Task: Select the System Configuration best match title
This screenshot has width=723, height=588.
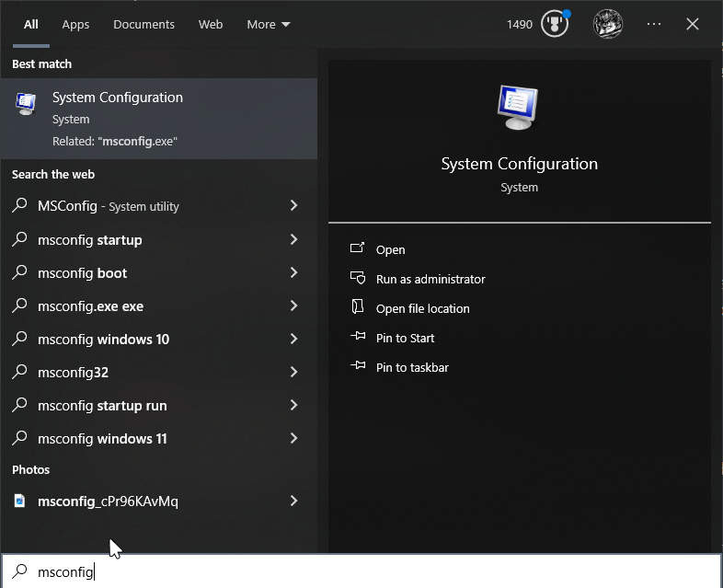Action: point(118,98)
